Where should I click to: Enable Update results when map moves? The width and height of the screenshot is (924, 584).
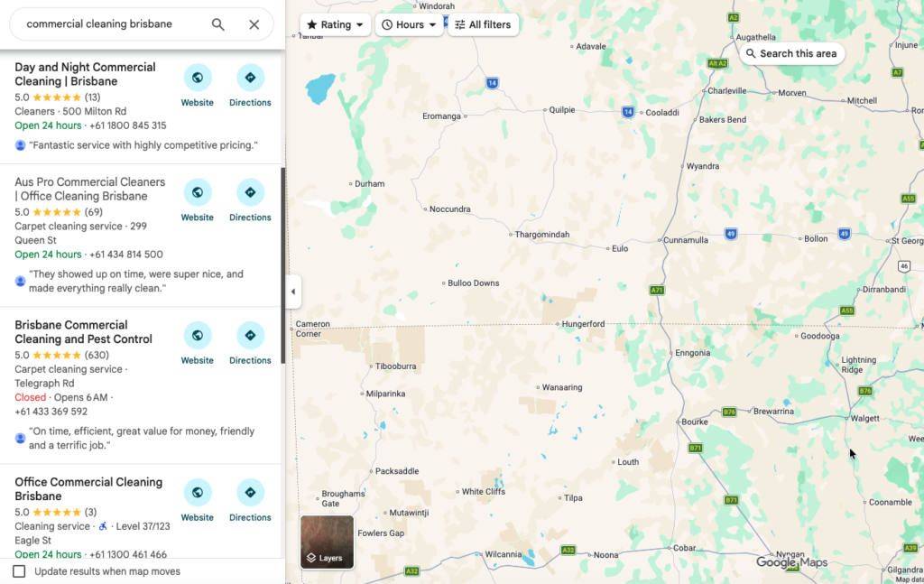pyautogui.click(x=20, y=571)
